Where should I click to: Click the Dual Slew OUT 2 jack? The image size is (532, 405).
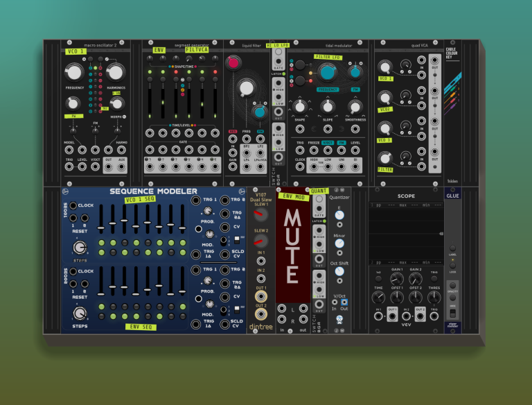(261, 314)
